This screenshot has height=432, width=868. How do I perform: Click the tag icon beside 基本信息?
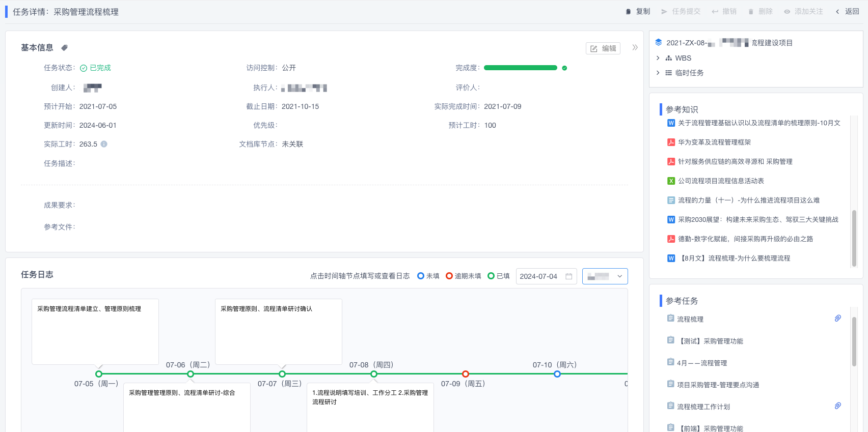coord(64,48)
